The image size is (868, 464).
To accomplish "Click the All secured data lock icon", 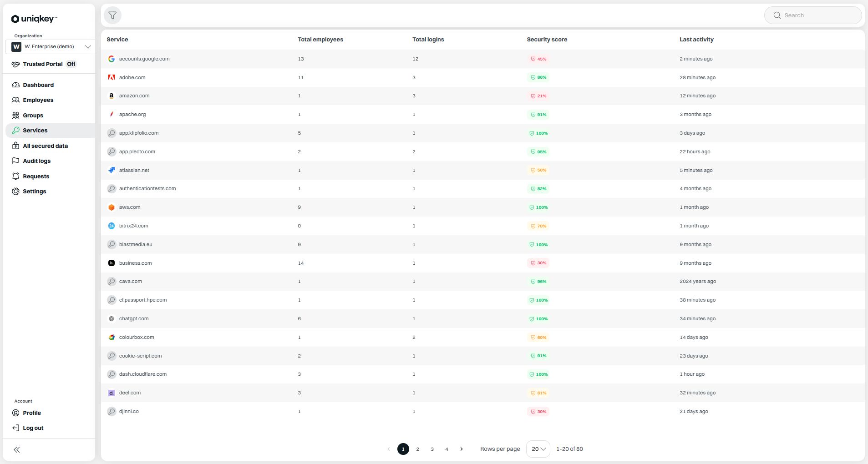I will [15, 146].
